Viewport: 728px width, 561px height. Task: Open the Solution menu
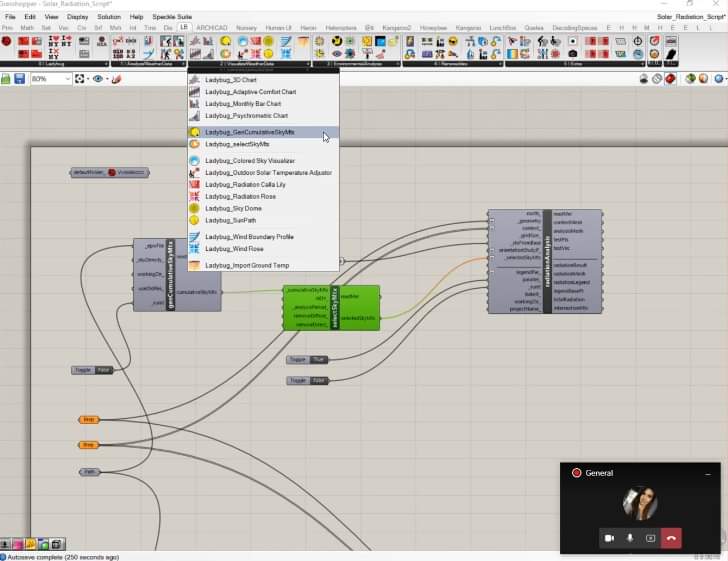(109, 17)
